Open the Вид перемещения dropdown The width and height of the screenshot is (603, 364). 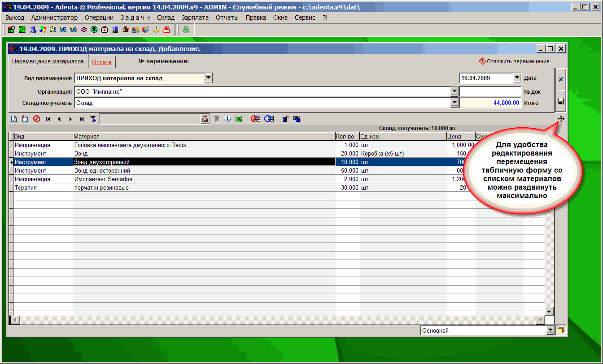[208, 78]
